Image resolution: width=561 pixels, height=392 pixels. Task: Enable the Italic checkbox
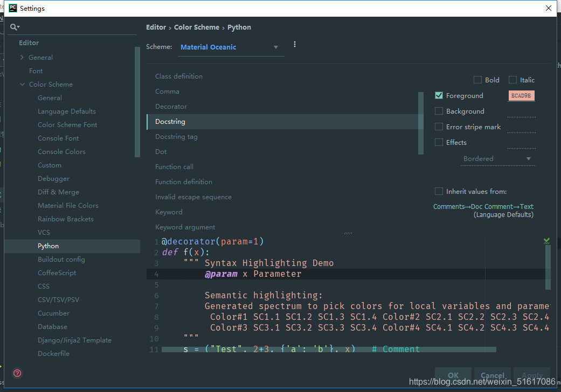pos(512,80)
